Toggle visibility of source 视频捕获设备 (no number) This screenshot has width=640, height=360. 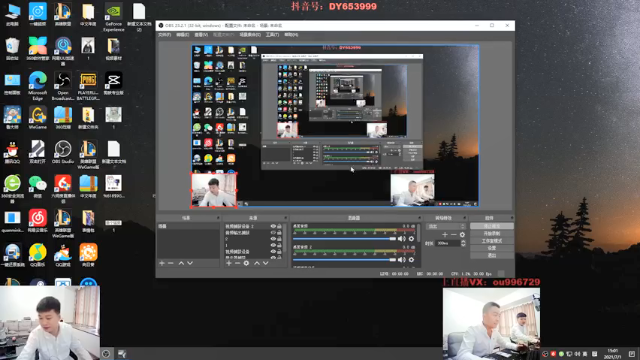(273, 252)
